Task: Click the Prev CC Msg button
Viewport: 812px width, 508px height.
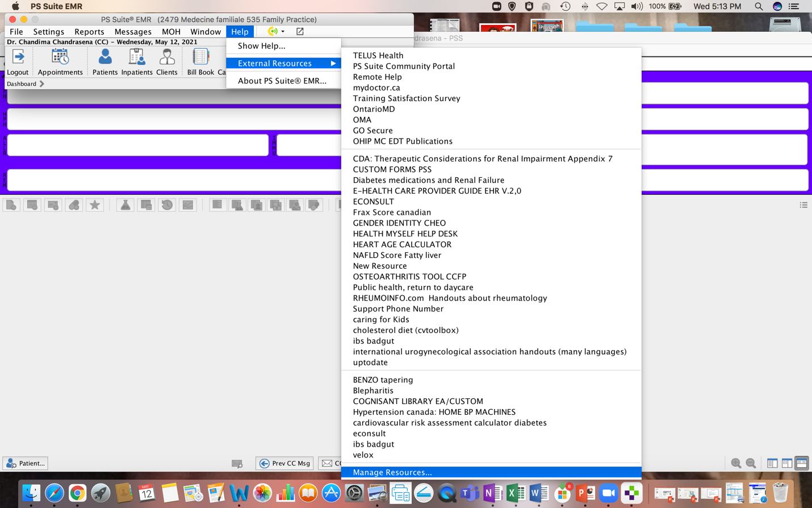Action: (x=284, y=463)
